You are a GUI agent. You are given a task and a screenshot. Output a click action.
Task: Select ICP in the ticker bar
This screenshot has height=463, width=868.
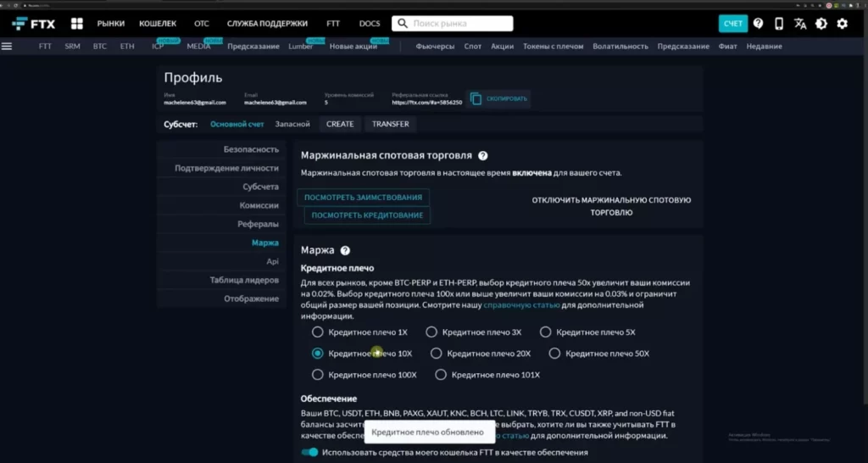[158, 47]
